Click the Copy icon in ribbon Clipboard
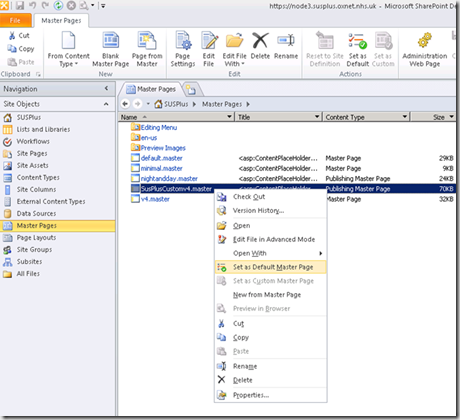460x420 pixels. (x=12, y=49)
